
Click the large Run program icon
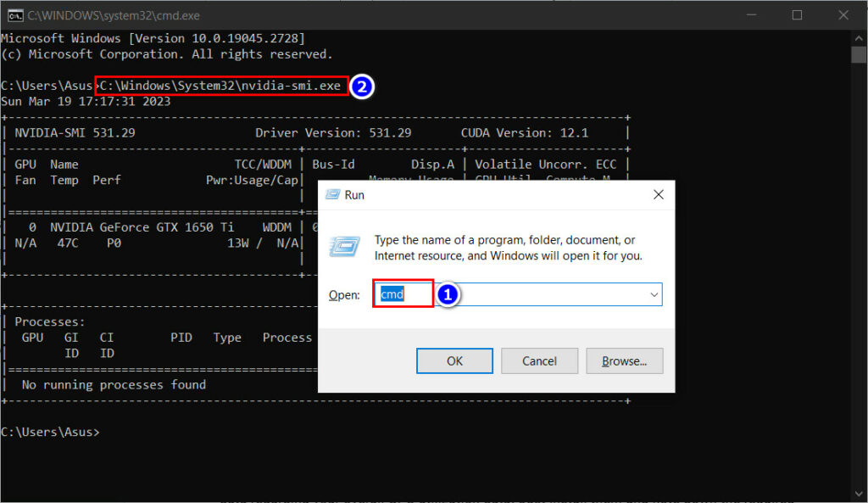[344, 247]
